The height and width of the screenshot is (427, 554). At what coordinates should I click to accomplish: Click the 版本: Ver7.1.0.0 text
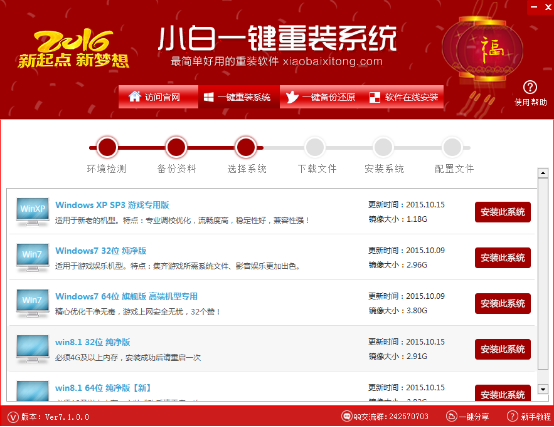pos(55,417)
